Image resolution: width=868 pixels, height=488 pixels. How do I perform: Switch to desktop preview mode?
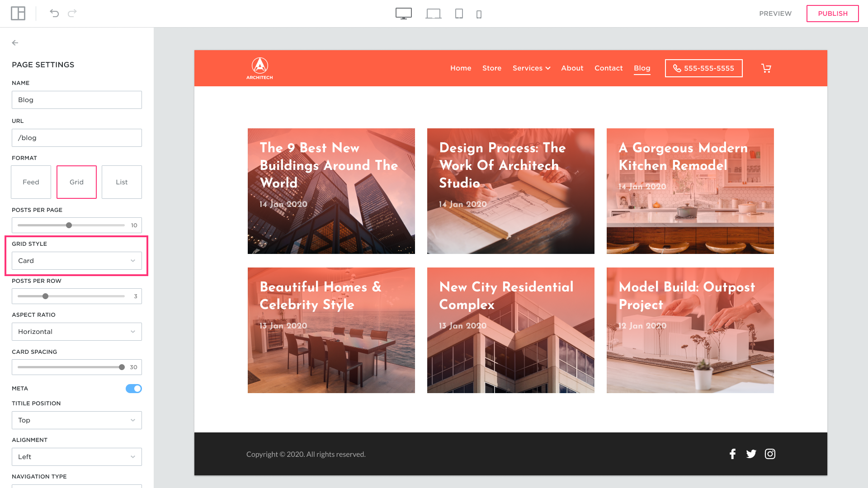coord(403,14)
